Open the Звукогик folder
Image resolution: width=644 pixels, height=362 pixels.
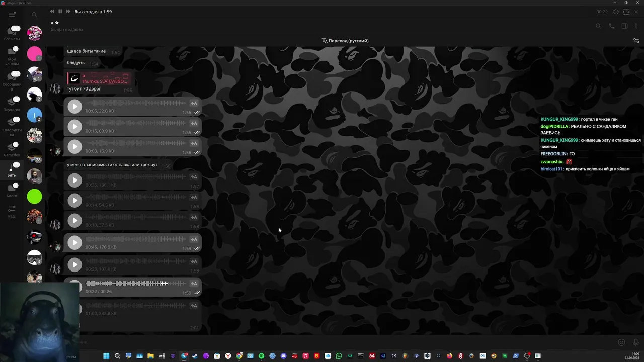pyautogui.click(x=12, y=104)
